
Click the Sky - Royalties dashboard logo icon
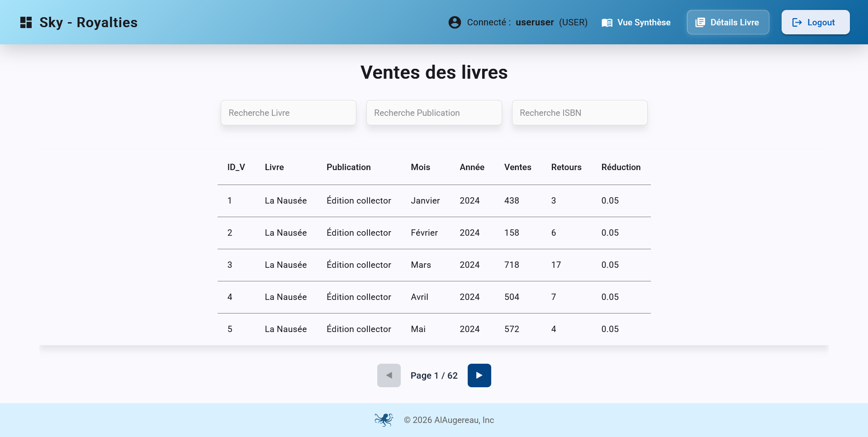tap(26, 23)
